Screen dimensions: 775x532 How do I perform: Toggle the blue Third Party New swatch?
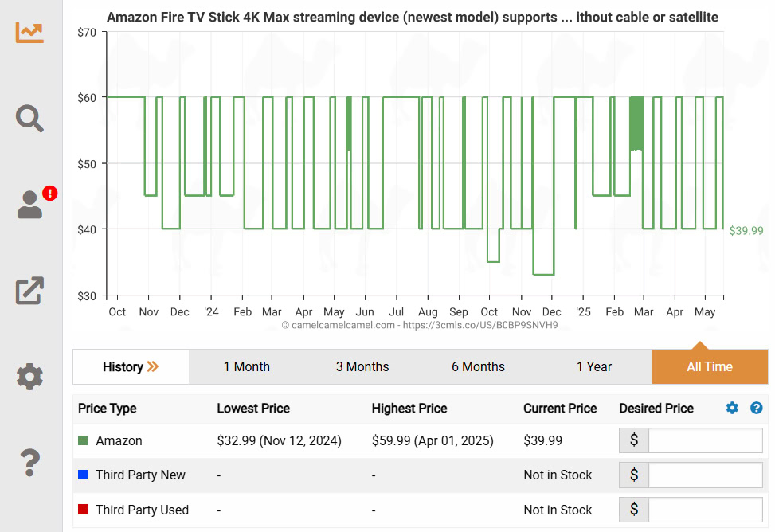tap(83, 475)
